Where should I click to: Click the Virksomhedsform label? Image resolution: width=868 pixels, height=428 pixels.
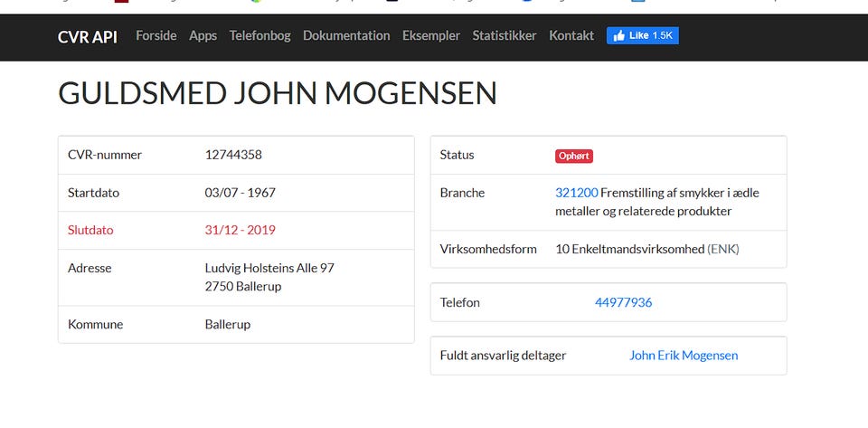488,249
